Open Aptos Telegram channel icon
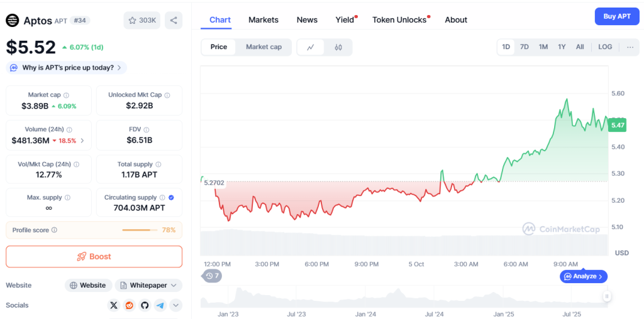This screenshot has width=644, height=319. (x=160, y=305)
